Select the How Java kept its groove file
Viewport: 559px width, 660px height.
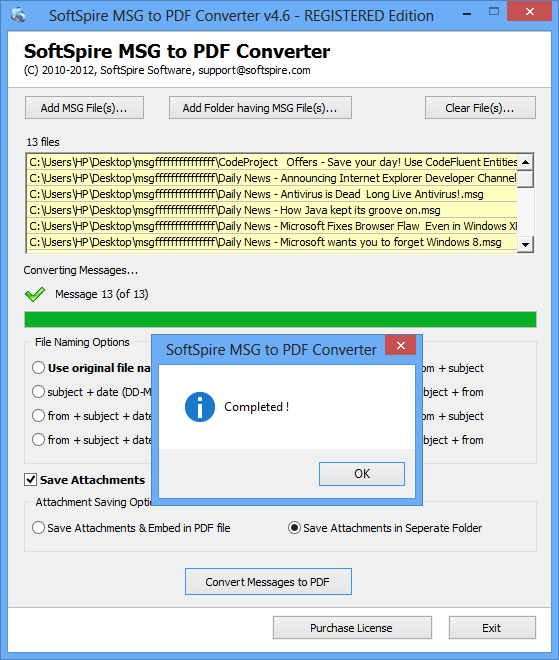[272, 210]
